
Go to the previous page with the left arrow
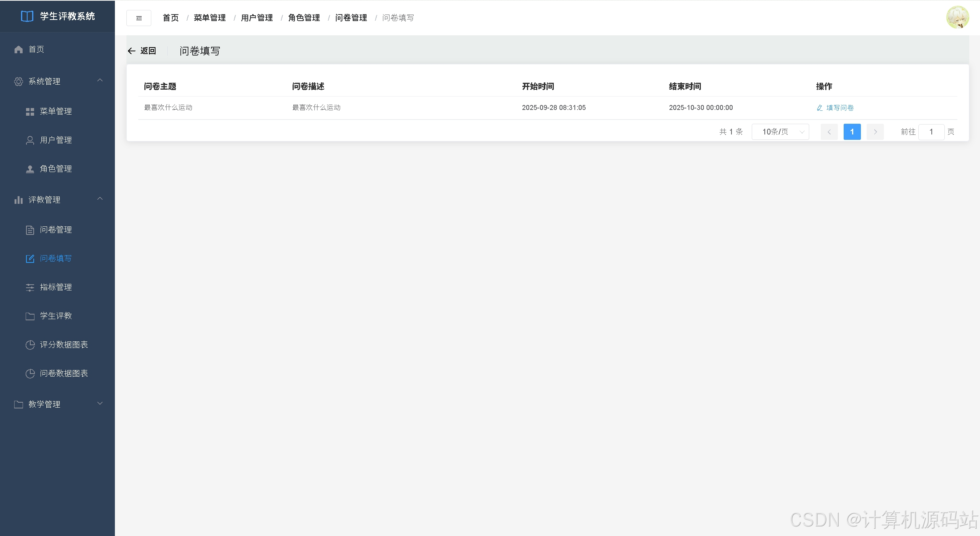tap(829, 132)
